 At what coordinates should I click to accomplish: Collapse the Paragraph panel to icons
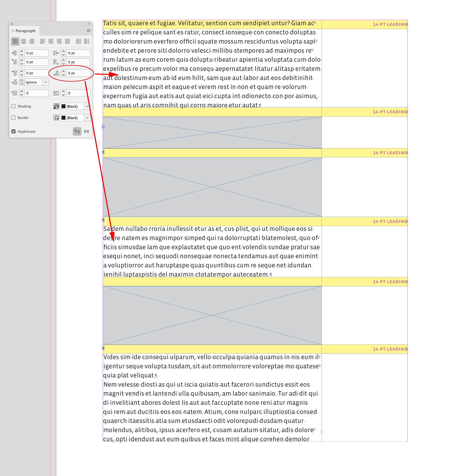coord(89,24)
